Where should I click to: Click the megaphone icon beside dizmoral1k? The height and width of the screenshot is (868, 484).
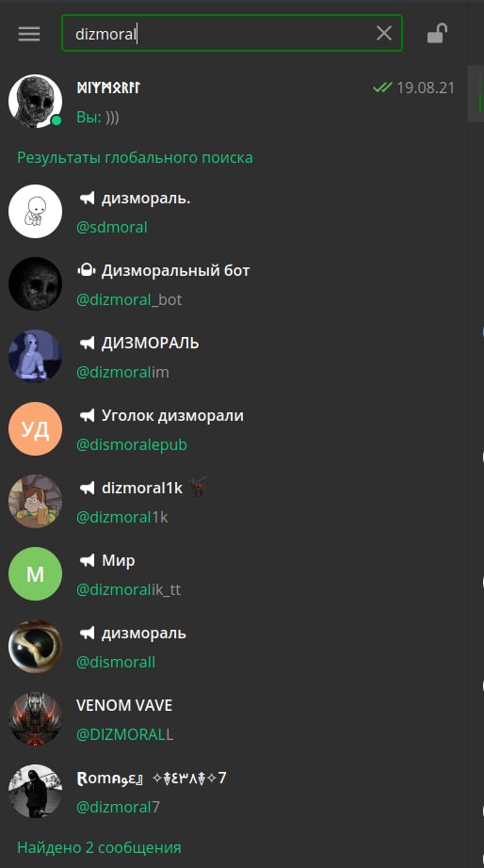pyautogui.click(x=87, y=489)
